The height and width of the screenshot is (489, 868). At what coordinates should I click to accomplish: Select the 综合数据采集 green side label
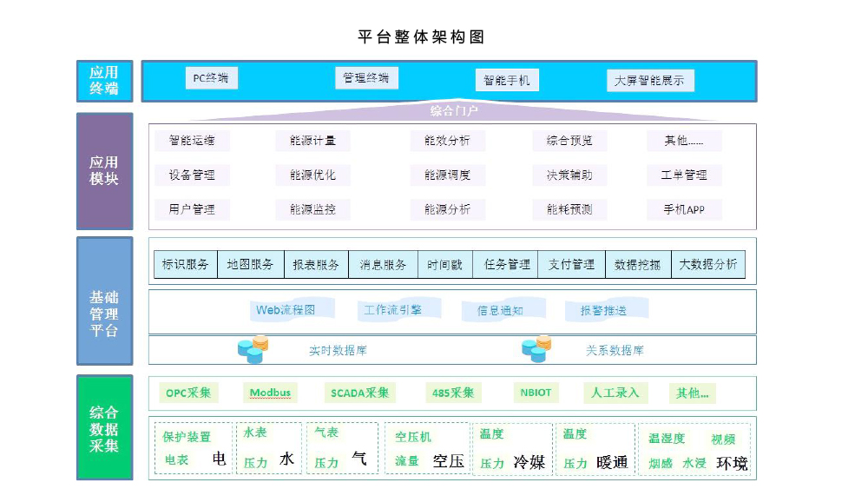click(x=104, y=428)
